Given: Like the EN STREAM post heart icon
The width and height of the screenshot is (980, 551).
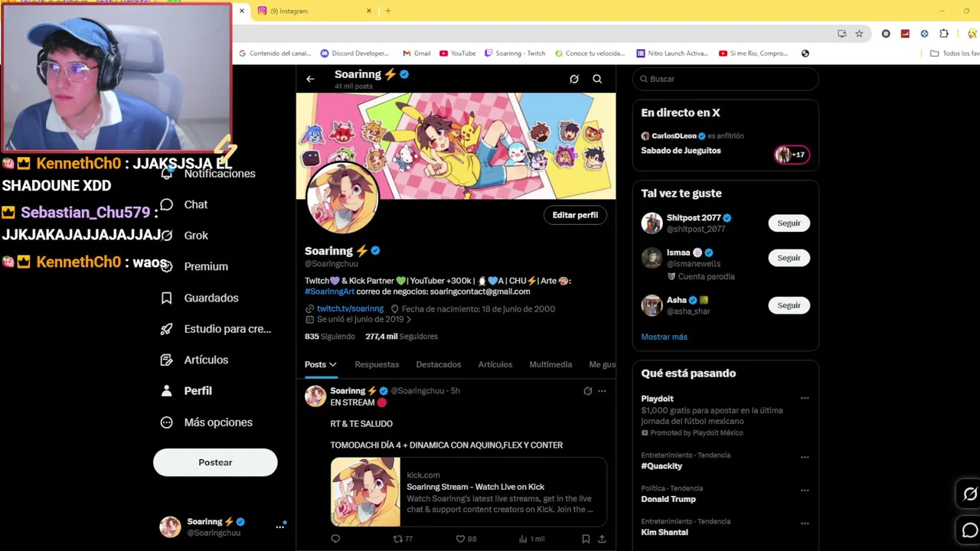Looking at the screenshot, I should (460, 539).
